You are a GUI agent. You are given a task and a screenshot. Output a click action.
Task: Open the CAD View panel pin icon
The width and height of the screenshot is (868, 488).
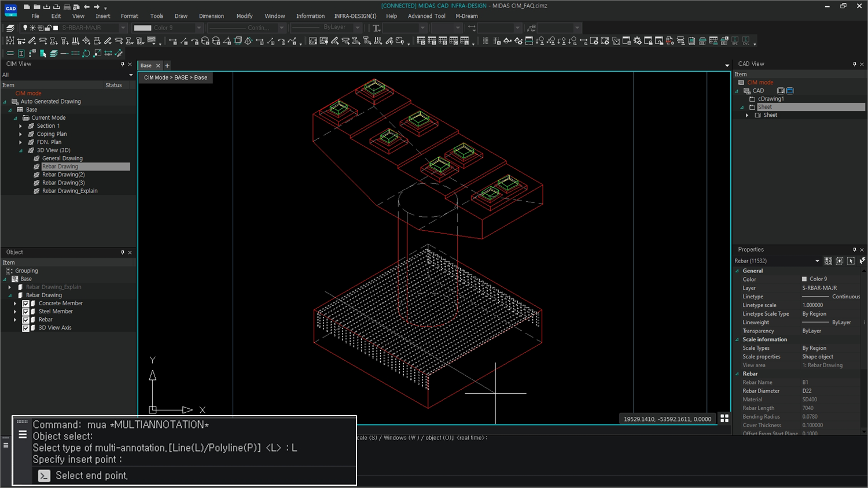(855, 64)
